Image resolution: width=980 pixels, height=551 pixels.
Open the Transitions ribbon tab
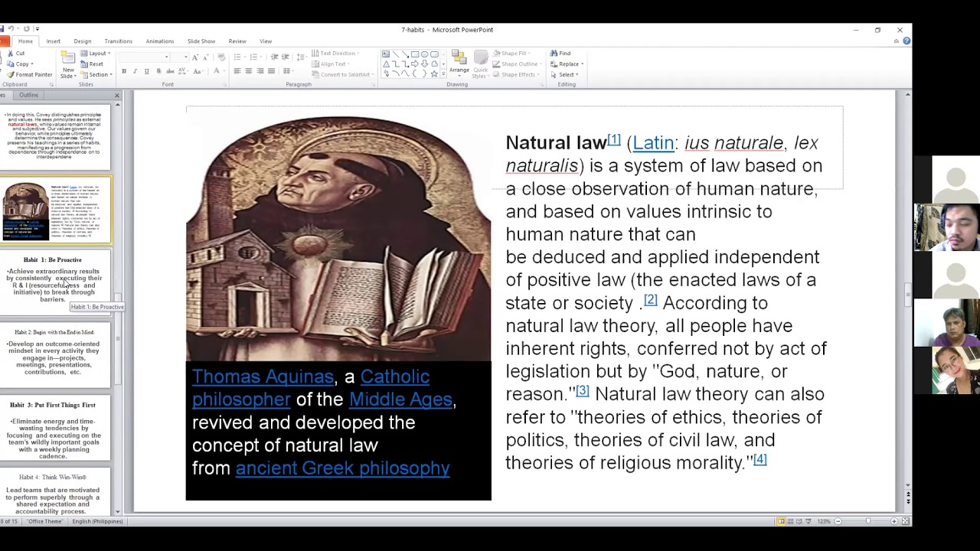(x=119, y=41)
